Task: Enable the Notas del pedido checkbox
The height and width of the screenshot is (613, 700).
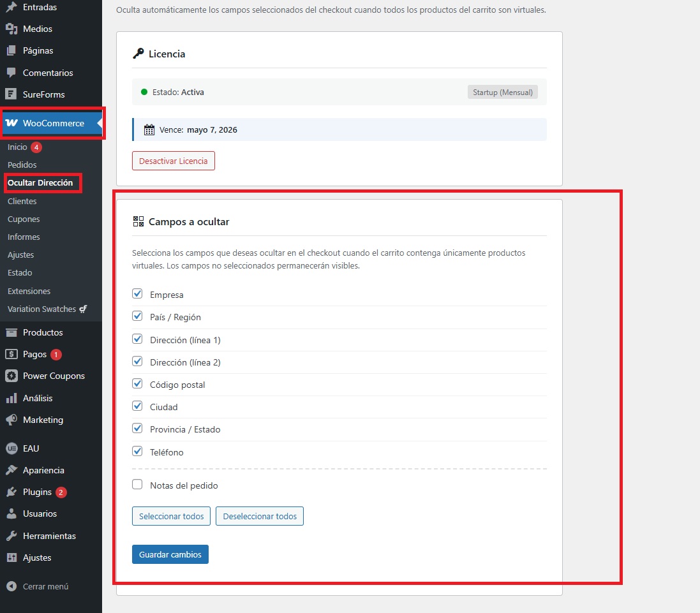Action: [x=137, y=485]
